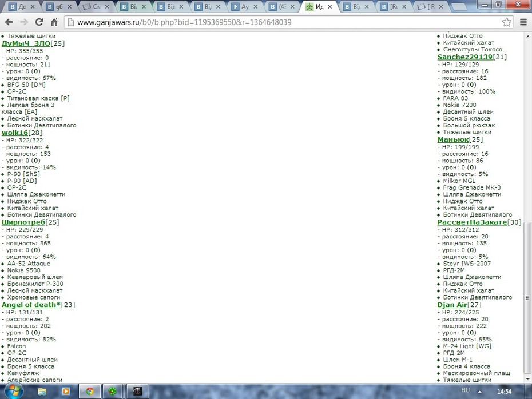This screenshot has height=399, width=532.
Task: Select the 'P-90 [ShS]' weapon text
Action: pyautogui.click(x=23, y=174)
